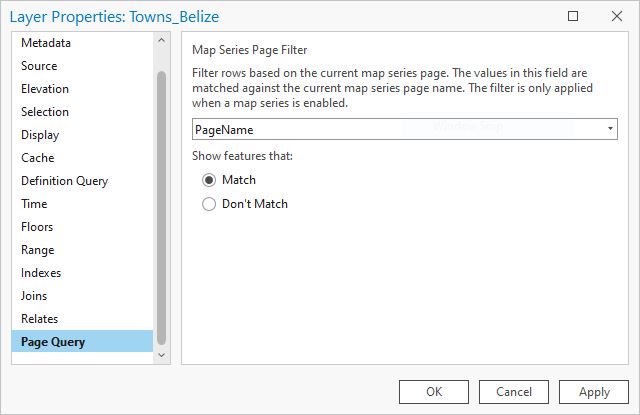640x415 pixels.
Task: Switch to the Source tab
Action: pos(39,66)
